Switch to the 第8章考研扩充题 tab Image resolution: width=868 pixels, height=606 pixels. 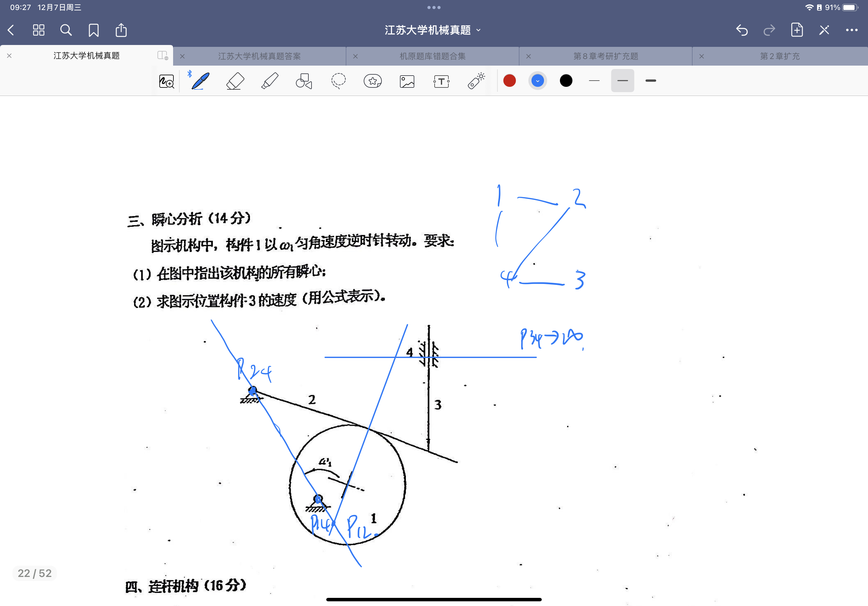[x=605, y=56]
